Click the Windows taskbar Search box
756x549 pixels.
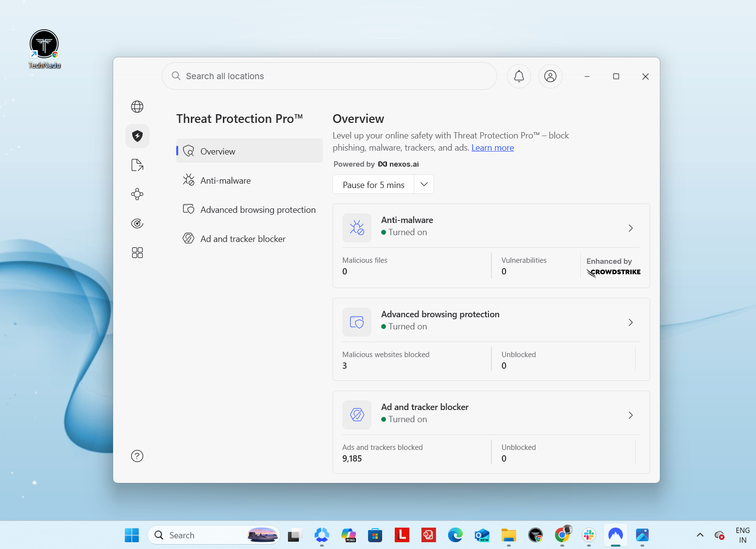coord(214,535)
